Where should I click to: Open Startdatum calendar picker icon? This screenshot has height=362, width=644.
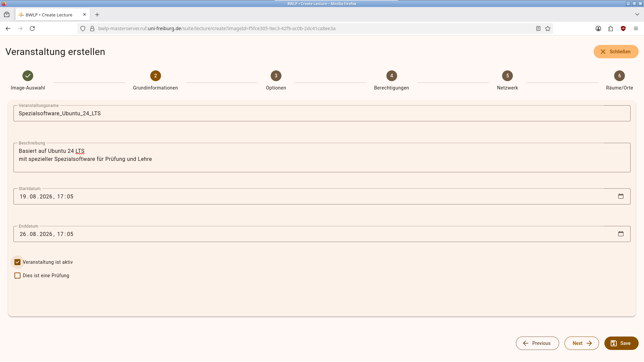tap(621, 196)
